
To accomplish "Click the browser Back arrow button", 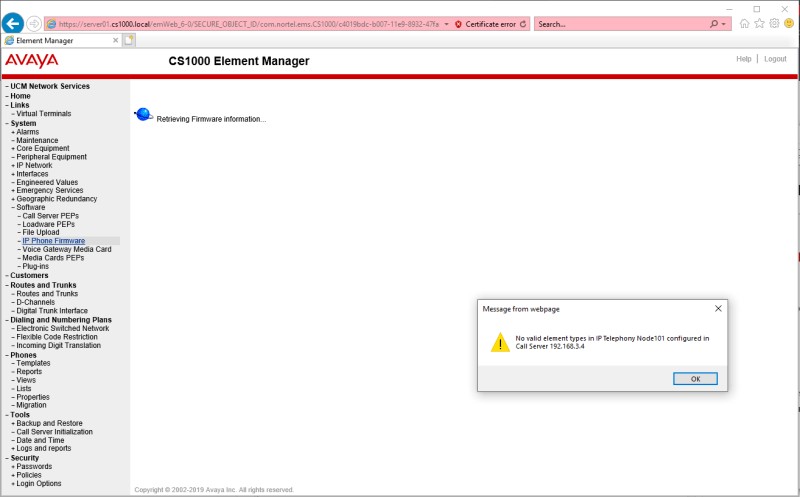I will pos(13,23).
